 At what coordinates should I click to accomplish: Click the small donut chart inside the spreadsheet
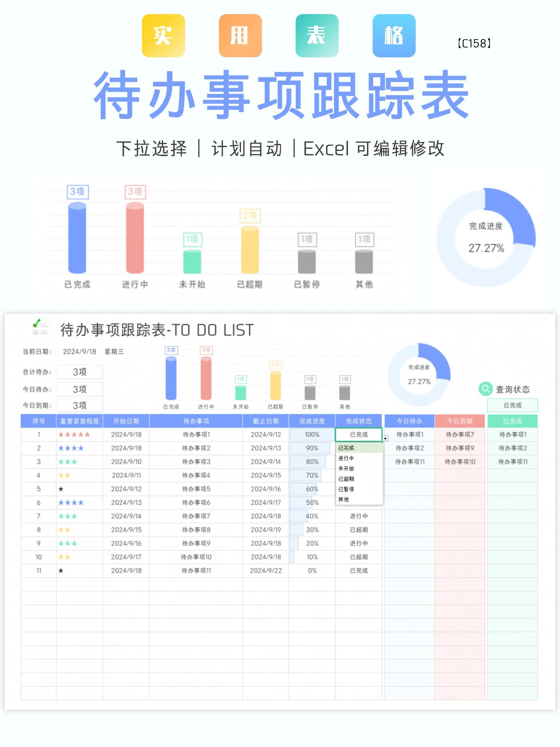pos(419,374)
